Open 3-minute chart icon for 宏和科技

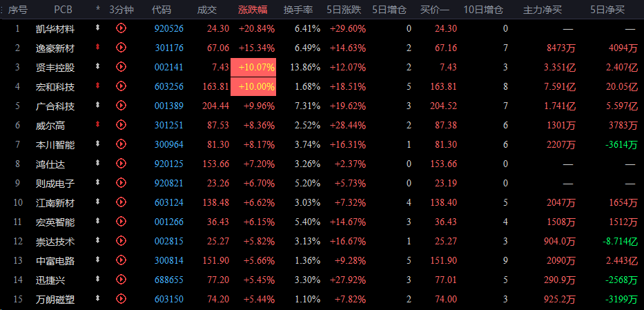tap(121, 86)
